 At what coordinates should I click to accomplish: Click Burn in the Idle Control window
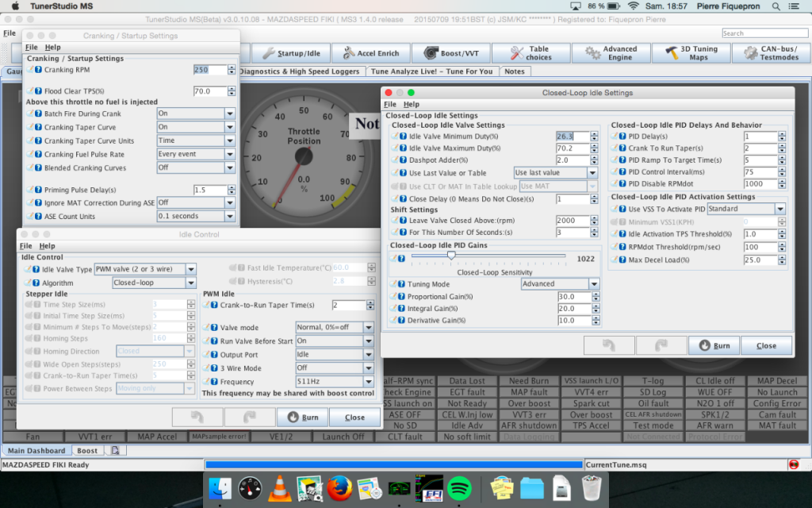click(x=303, y=418)
